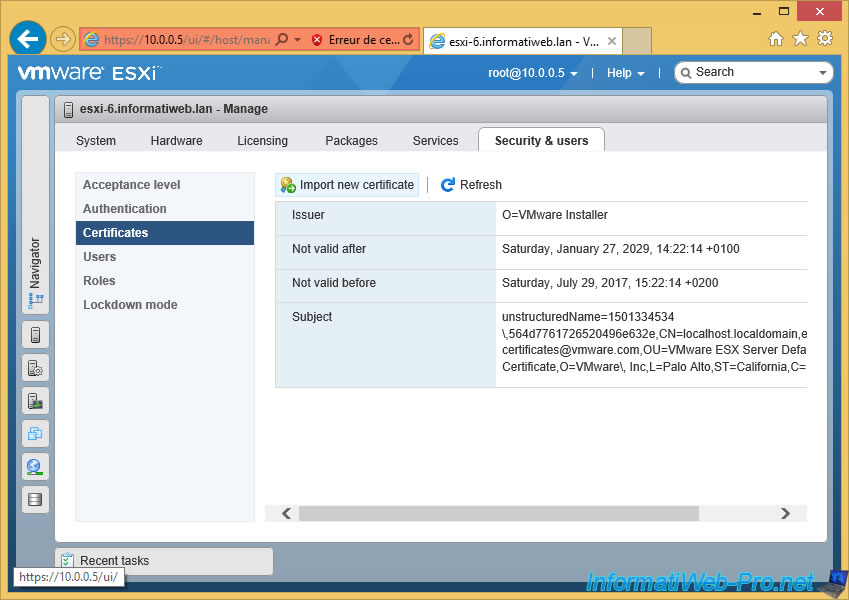Image resolution: width=849 pixels, height=600 pixels.
Task: Click the Import new certificate icon
Action: tap(288, 185)
